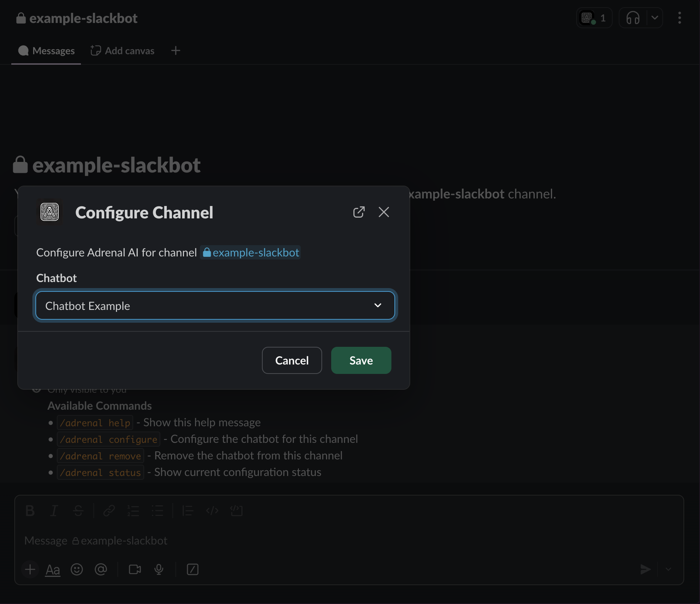
Task: Expand the huddle options chevron
Action: point(655,18)
